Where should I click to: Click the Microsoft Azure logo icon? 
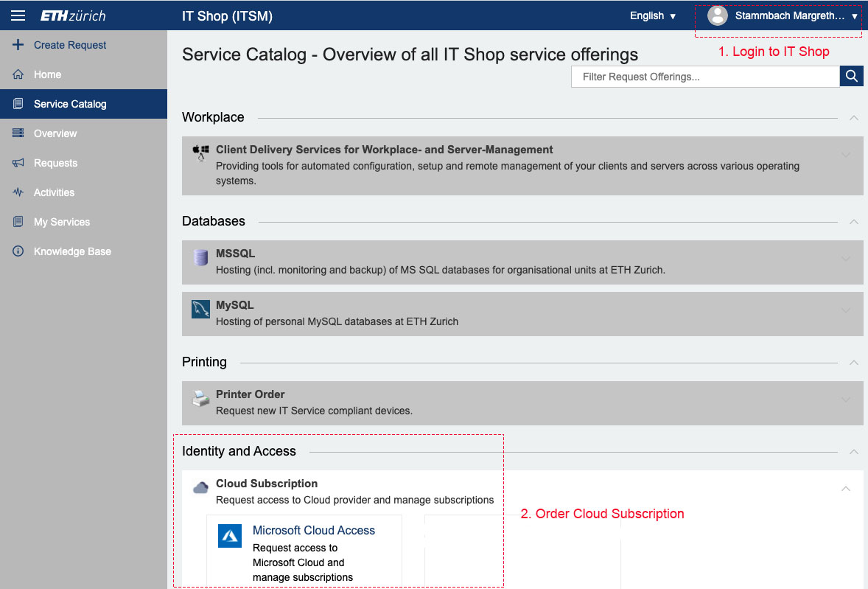coord(230,536)
